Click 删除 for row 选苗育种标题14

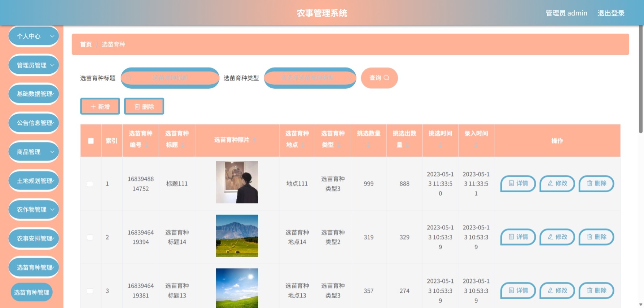[597, 237]
